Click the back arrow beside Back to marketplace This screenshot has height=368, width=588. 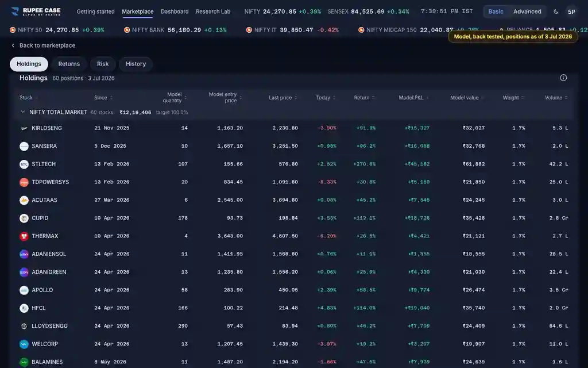click(13, 45)
